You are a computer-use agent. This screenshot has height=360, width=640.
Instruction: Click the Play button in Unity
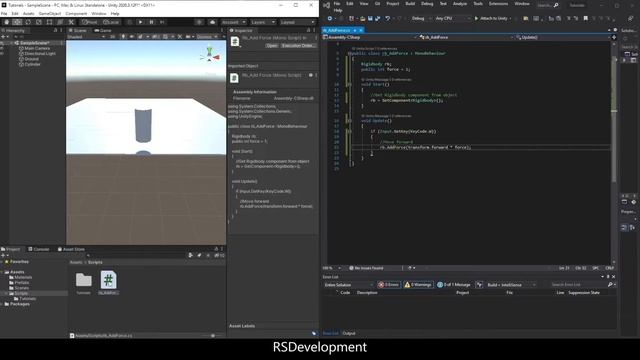tap(140, 22)
